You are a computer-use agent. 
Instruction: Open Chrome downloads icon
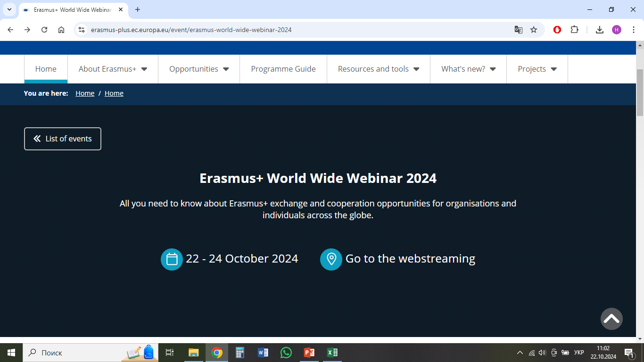599,30
